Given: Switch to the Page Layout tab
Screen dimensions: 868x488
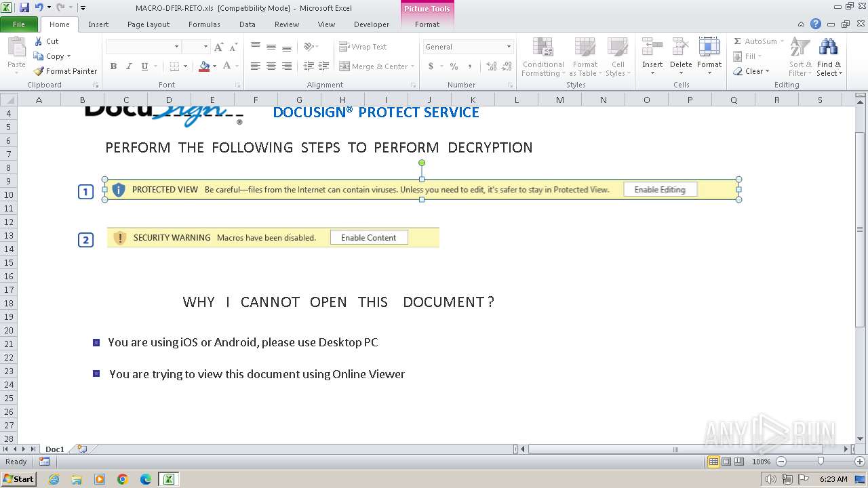Looking at the screenshot, I should click(149, 24).
